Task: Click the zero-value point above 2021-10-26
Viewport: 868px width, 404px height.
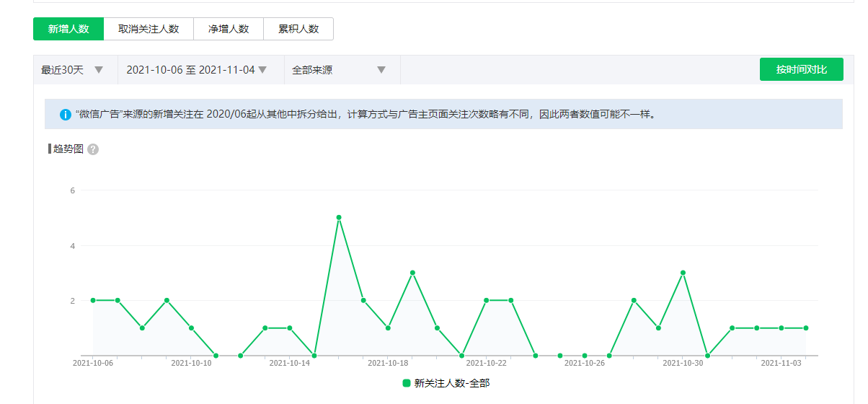Action: coord(585,356)
